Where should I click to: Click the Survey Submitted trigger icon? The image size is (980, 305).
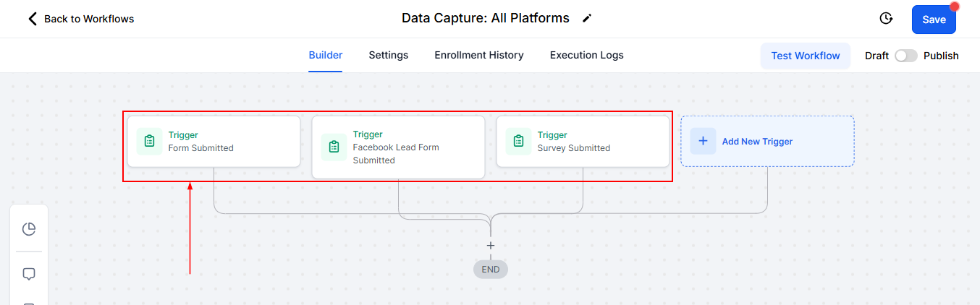pos(519,141)
